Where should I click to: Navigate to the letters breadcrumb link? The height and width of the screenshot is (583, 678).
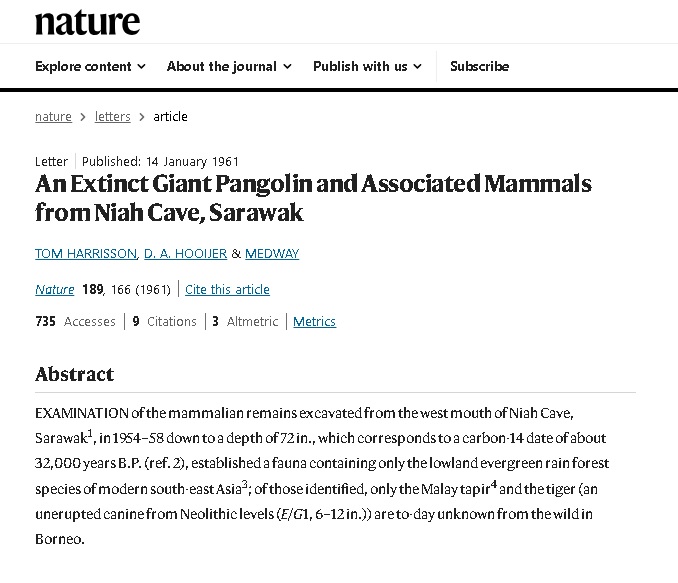point(113,116)
